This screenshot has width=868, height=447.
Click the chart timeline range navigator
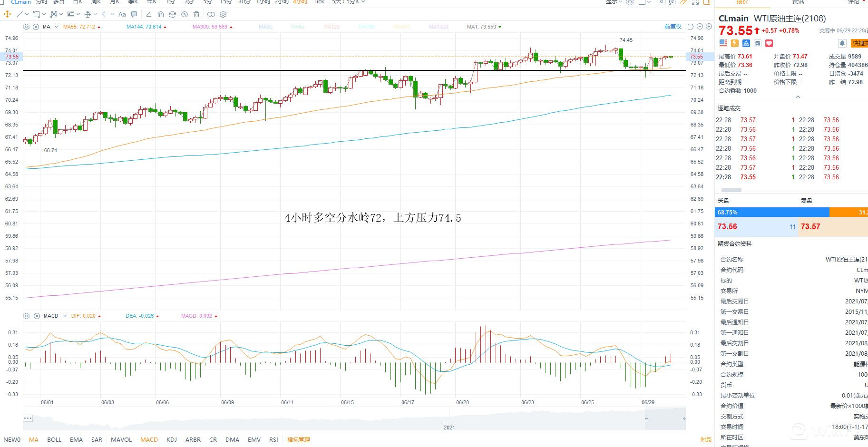354,418
